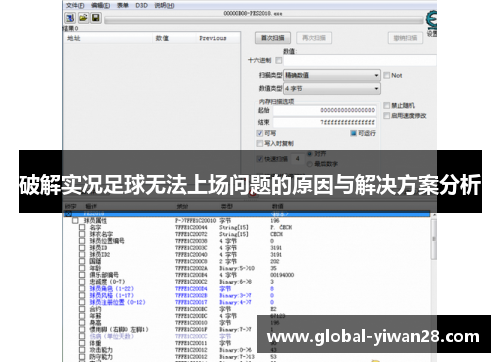Viewport: 500px width, 362px height.
Task: Tick the 忠诚度 (0-7) row checkbox
Action: pos(82,282)
